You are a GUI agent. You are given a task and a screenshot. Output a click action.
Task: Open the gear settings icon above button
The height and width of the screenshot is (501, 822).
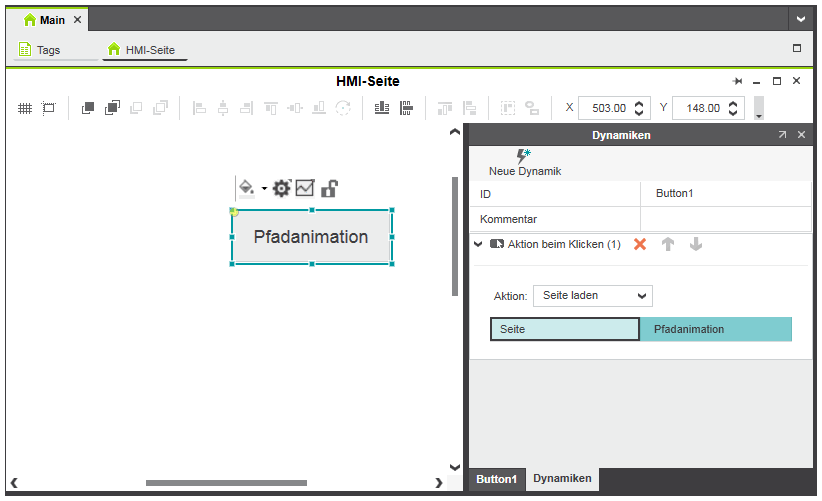pos(282,188)
